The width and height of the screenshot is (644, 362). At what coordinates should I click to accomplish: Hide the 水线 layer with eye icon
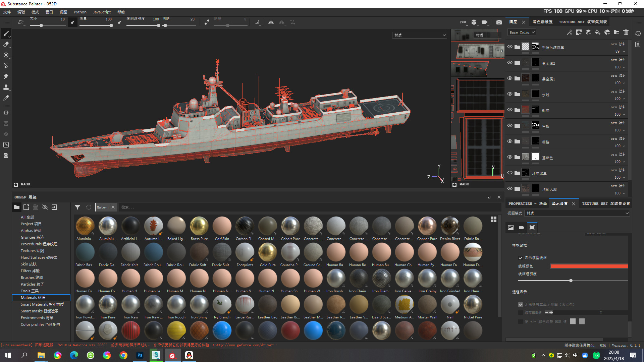510,94
